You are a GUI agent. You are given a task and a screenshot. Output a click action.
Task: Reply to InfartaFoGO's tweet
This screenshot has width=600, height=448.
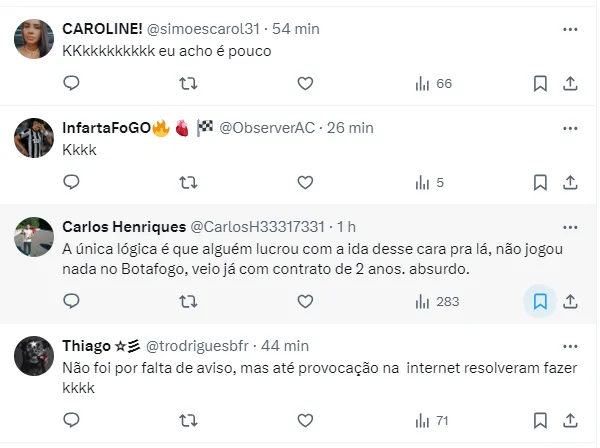[x=71, y=182]
